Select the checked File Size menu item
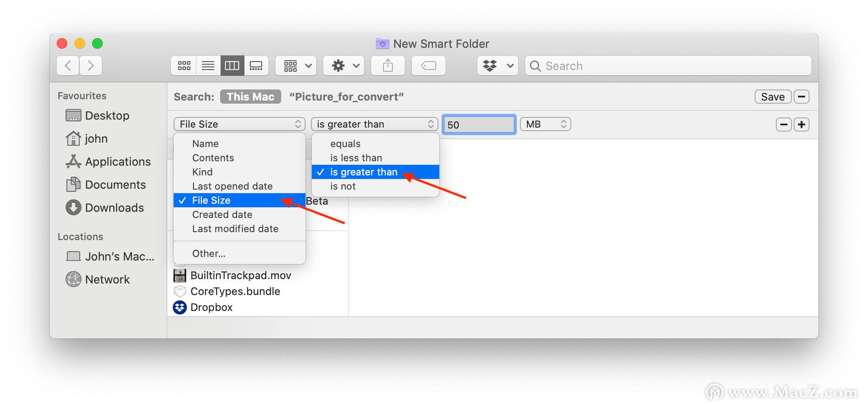This screenshot has height=404, width=868. [x=240, y=200]
